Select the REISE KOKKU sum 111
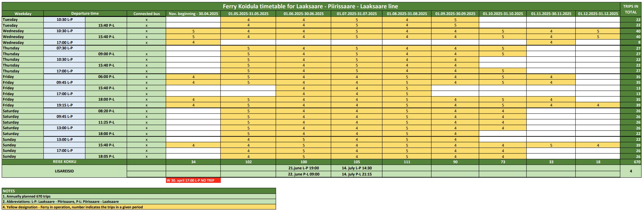The image size is (644, 212). pyautogui.click(x=407, y=162)
